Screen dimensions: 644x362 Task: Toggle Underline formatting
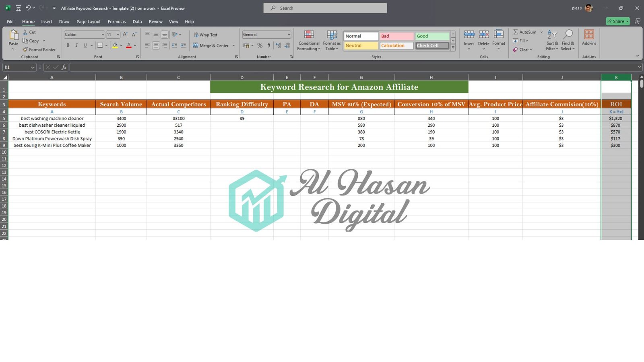[85, 45]
